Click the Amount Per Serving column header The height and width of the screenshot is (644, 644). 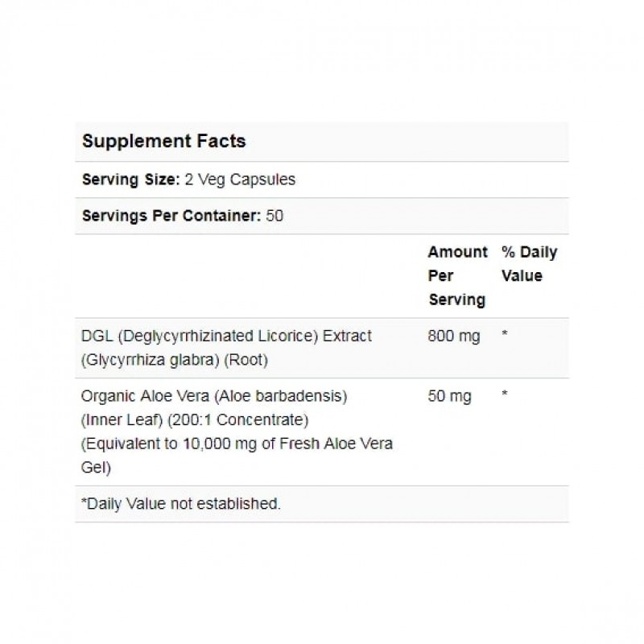point(457,275)
